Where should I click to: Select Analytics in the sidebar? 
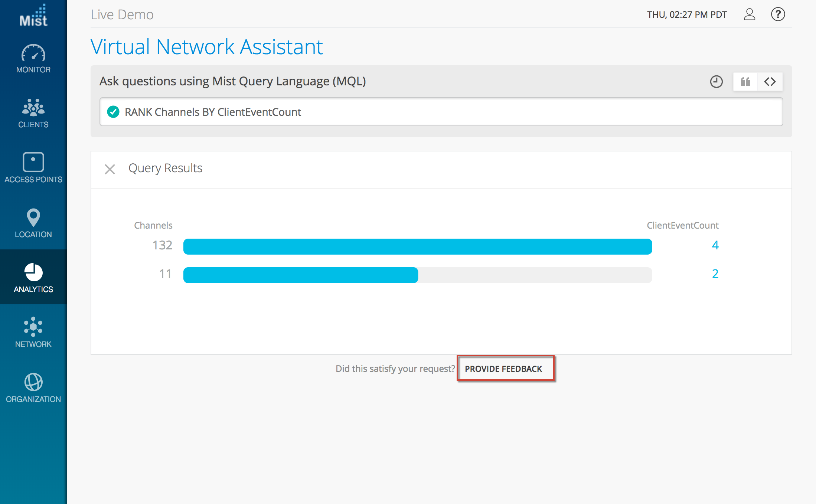[x=33, y=278]
